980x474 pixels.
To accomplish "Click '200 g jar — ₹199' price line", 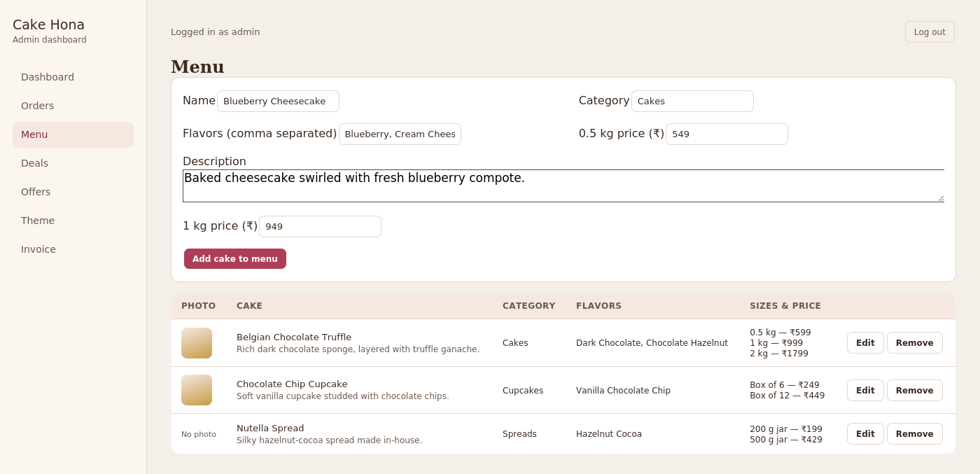I will pyautogui.click(x=786, y=429).
